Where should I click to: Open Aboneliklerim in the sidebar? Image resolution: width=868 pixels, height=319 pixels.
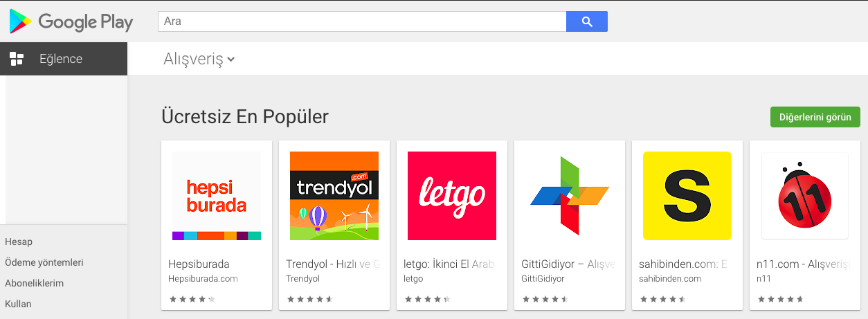[x=35, y=283]
